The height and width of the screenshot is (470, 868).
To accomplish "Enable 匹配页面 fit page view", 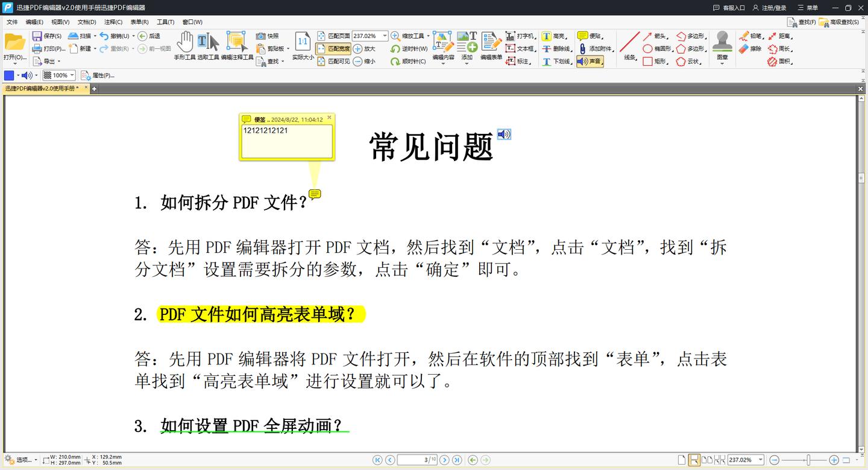I will tap(333, 36).
